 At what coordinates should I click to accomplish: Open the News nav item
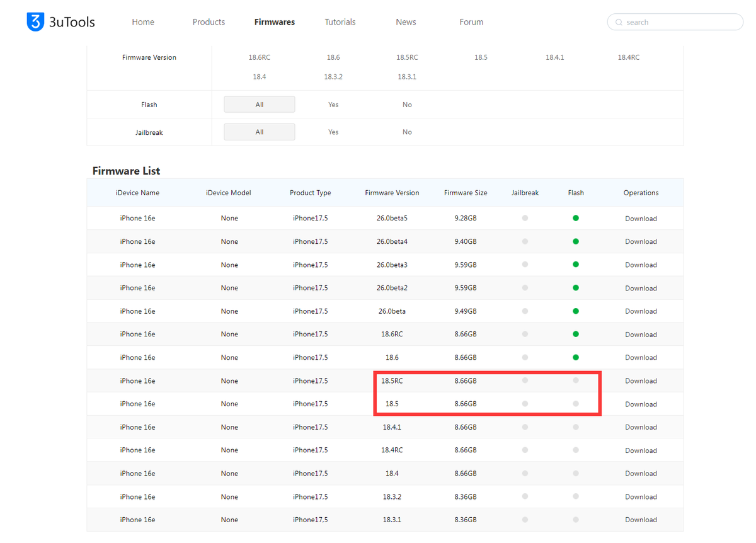tap(406, 22)
